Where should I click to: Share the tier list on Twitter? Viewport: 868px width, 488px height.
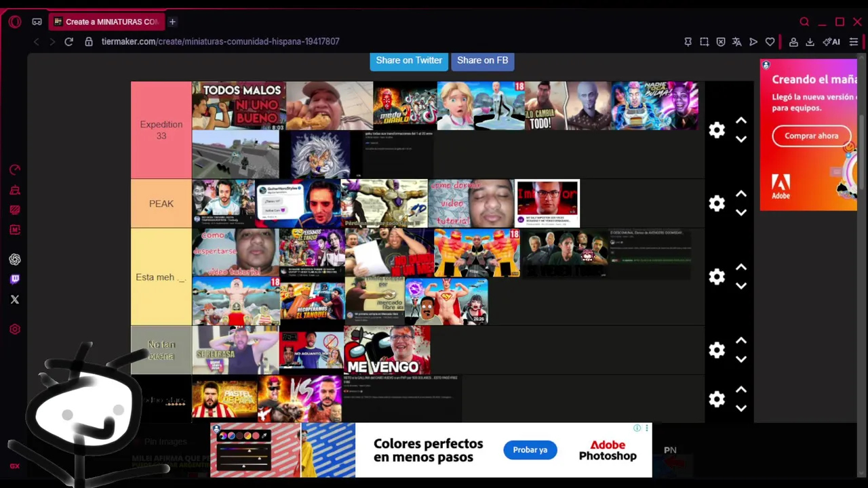pyautogui.click(x=409, y=60)
